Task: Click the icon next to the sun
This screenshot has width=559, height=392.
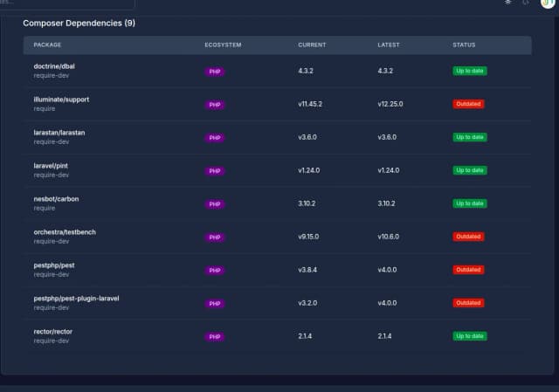Action: [526, 3]
